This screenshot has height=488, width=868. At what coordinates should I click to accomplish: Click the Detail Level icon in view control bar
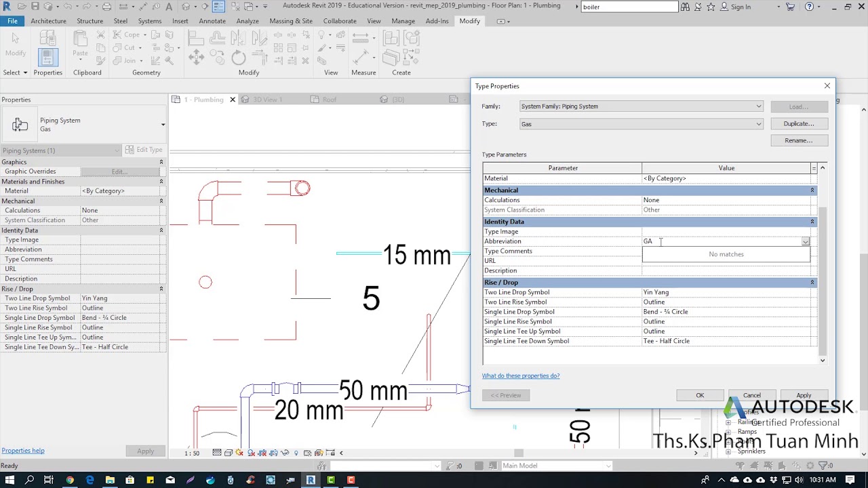pyautogui.click(x=216, y=453)
